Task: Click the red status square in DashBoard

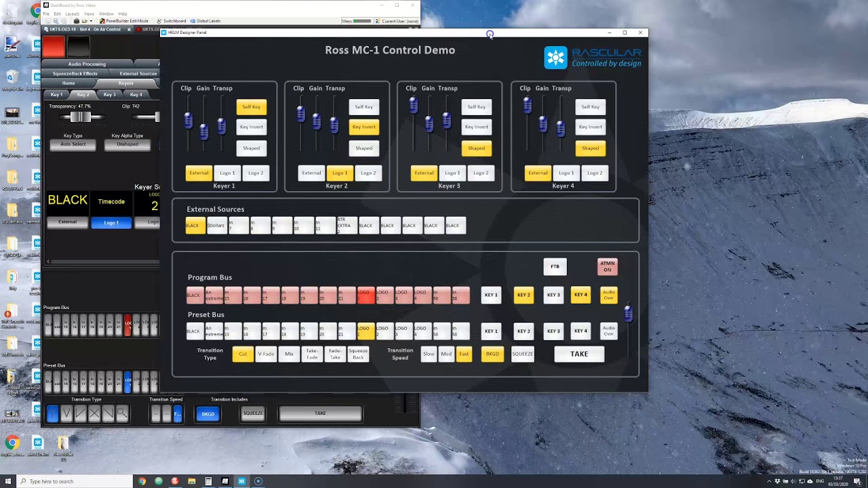Action: [54, 46]
